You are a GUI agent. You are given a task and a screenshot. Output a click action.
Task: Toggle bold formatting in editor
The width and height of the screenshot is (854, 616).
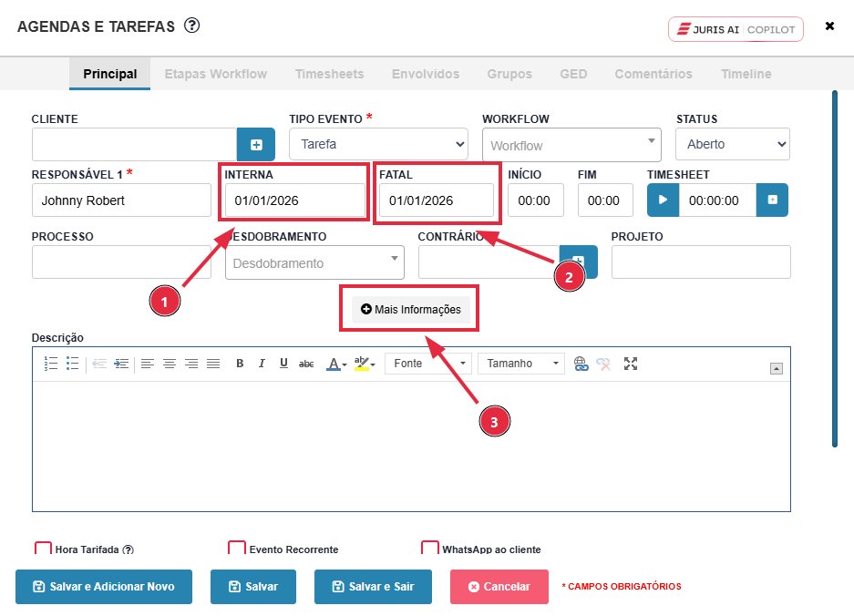[240, 364]
